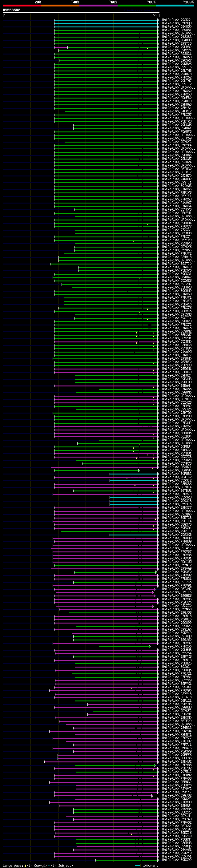Screen dimensions: 197x868
Task: Select label UniRef100_Q84TC2
Action: point(177,477)
